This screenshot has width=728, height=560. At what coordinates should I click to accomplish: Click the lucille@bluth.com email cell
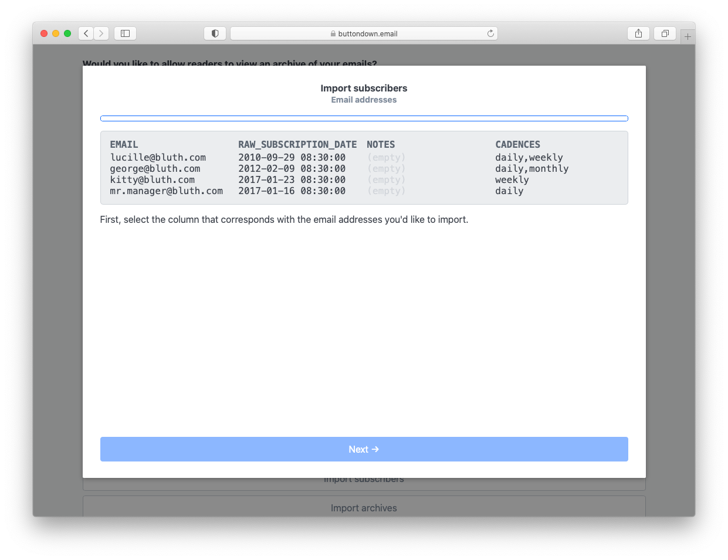point(158,157)
